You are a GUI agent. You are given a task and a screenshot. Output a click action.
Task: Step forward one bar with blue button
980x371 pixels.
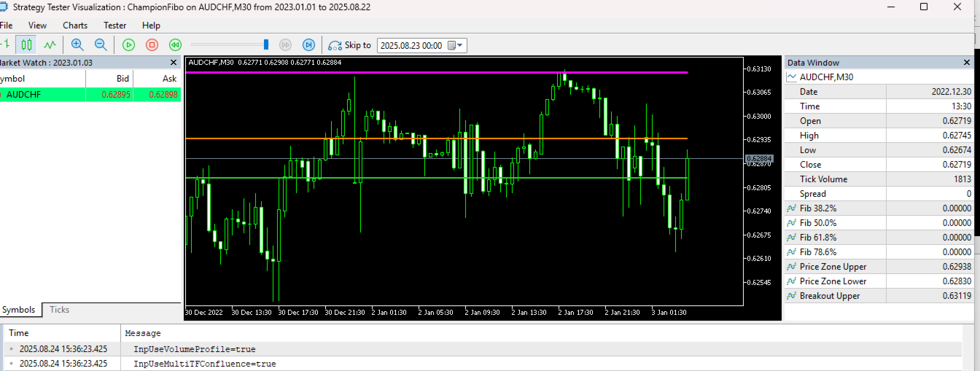tap(308, 45)
